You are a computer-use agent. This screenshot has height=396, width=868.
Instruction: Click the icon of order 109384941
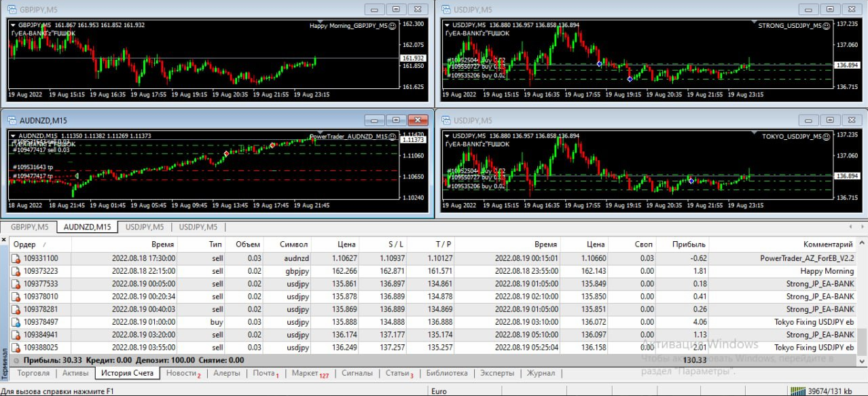[16, 335]
